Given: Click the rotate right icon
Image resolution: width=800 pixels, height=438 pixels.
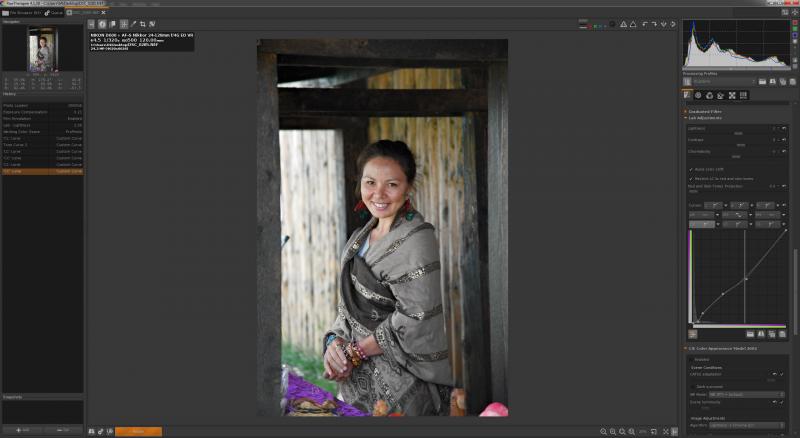Looking at the screenshot, I should click(654, 24).
